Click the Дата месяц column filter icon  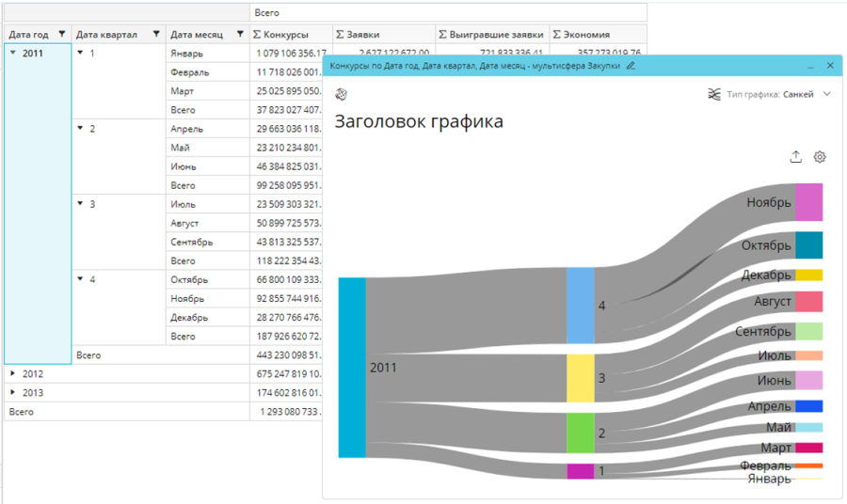click(241, 35)
